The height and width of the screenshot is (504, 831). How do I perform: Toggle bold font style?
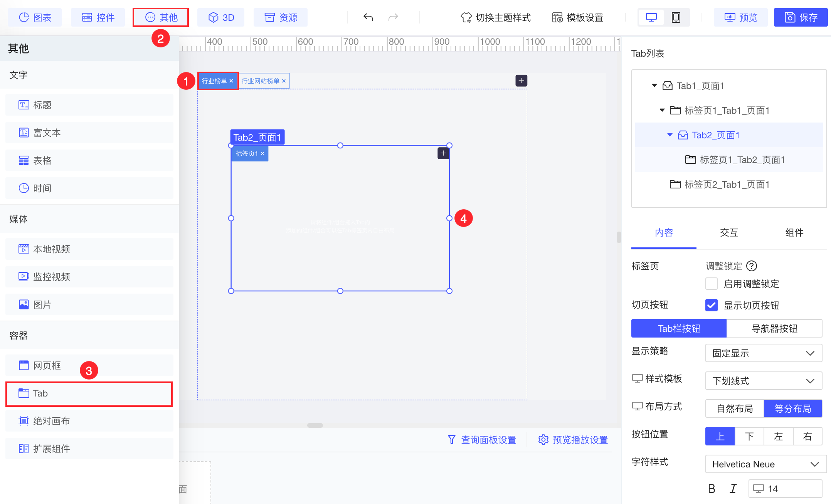click(712, 489)
